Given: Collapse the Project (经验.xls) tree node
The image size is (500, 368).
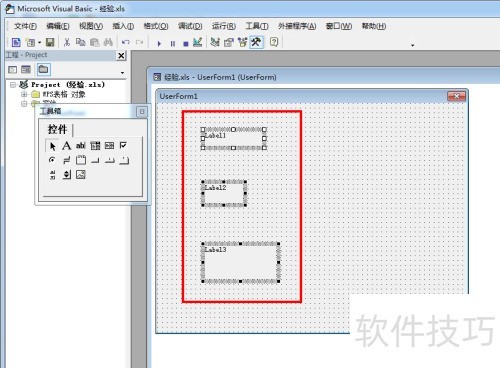Looking at the screenshot, I should (13, 85).
